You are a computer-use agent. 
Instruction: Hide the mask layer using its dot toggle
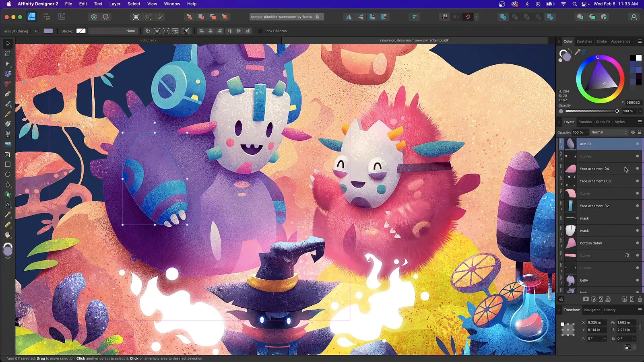(x=637, y=218)
